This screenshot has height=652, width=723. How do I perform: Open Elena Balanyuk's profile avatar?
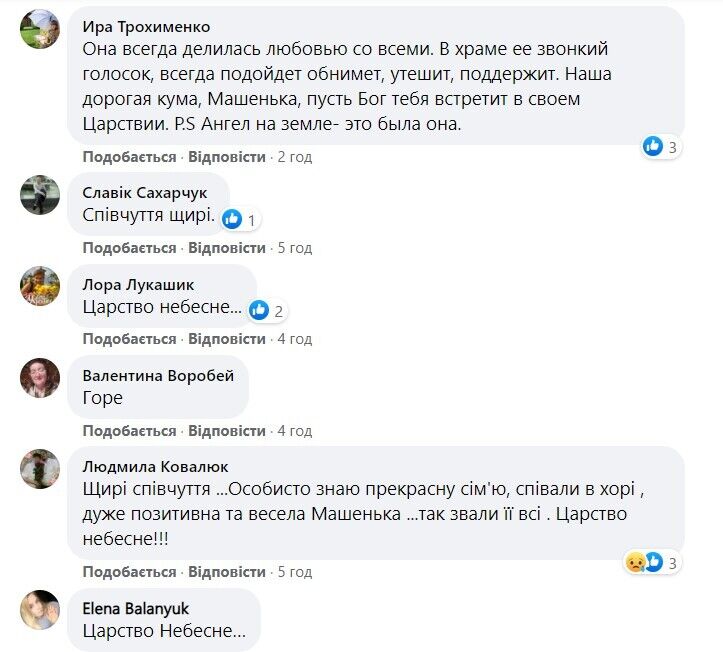click(x=40, y=609)
